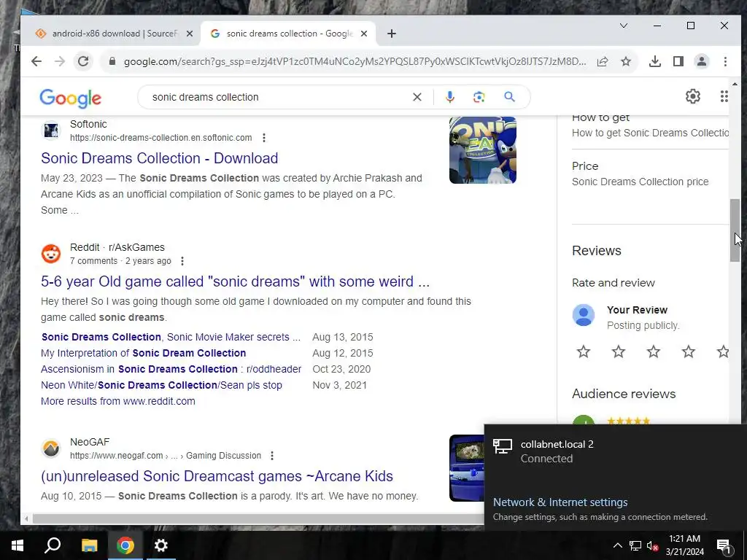Image resolution: width=747 pixels, height=560 pixels.
Task: Open tab search dropdown chevron
Action: tap(624, 26)
